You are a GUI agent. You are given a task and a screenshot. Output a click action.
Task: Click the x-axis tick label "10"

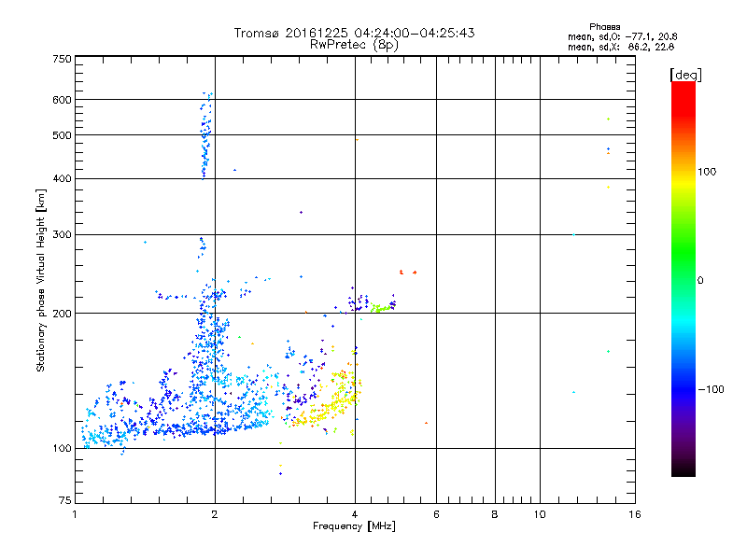540,514
